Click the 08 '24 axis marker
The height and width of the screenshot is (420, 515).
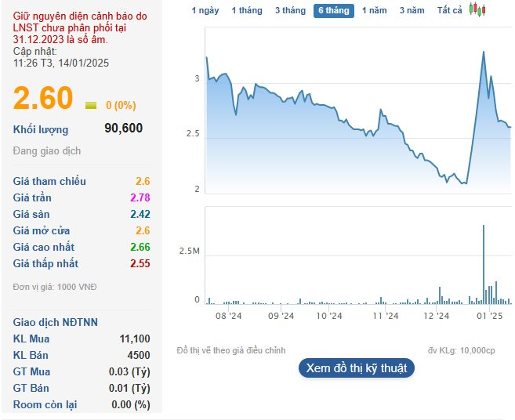coord(228,316)
